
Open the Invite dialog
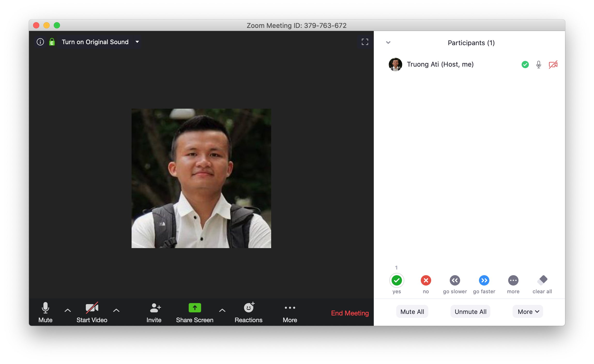tap(154, 312)
